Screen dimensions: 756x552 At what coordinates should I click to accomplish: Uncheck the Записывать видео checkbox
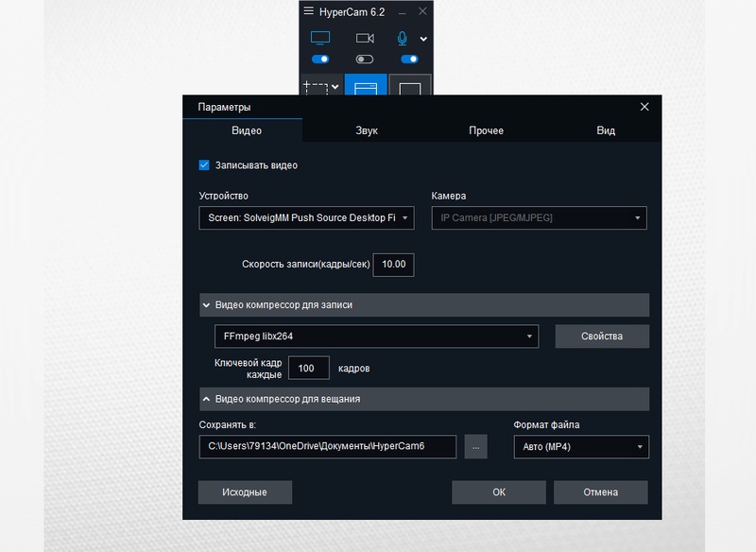coord(204,165)
